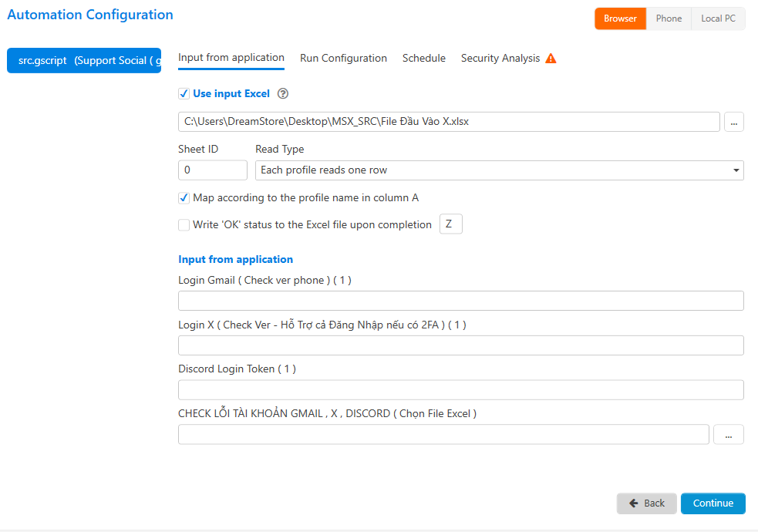This screenshot has width=758, height=532.
Task: Click the Sheet ID input field
Action: tap(212, 170)
